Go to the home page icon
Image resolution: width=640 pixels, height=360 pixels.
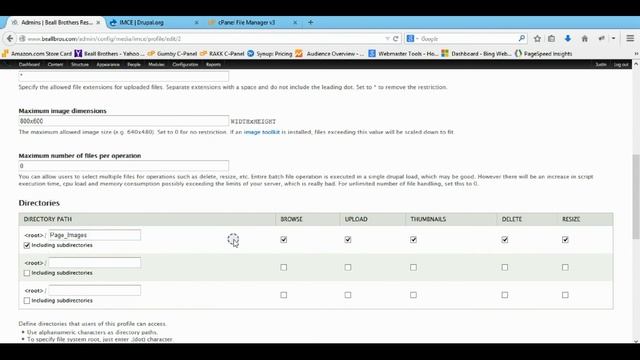tap(584, 38)
